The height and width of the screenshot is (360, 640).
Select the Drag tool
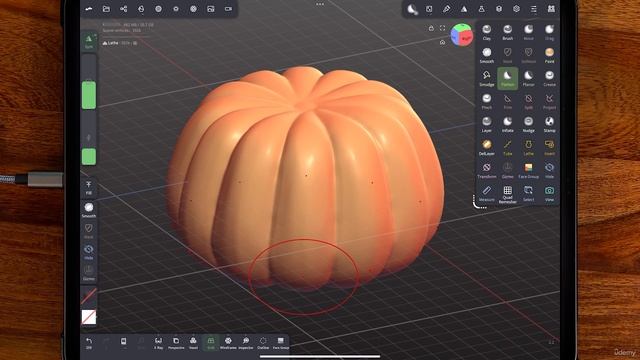pos(549,32)
